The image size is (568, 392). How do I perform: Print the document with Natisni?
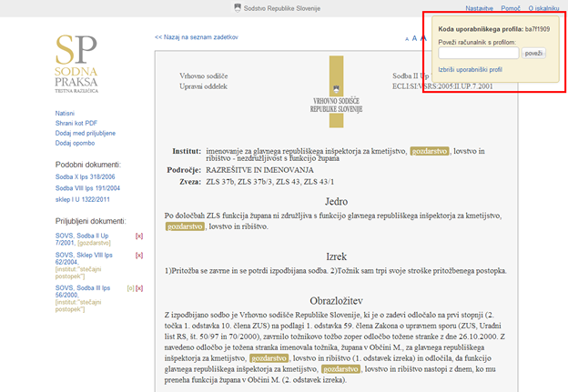click(x=65, y=114)
